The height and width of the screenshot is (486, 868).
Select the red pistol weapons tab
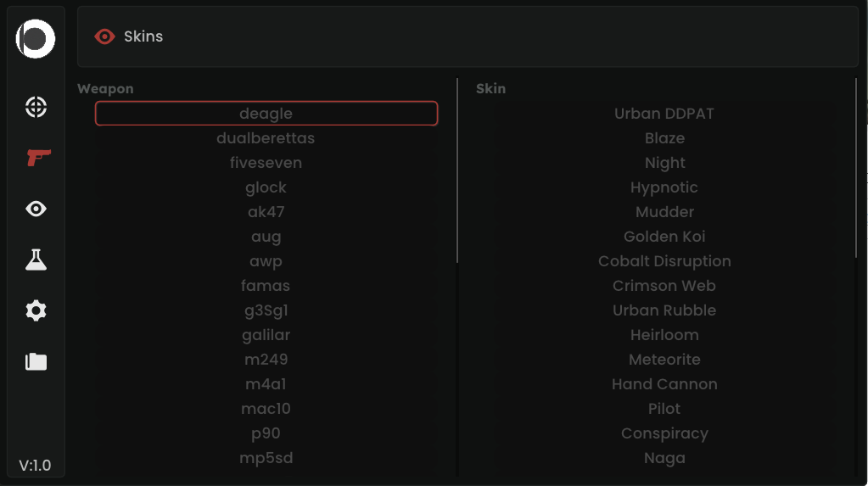[x=37, y=158]
